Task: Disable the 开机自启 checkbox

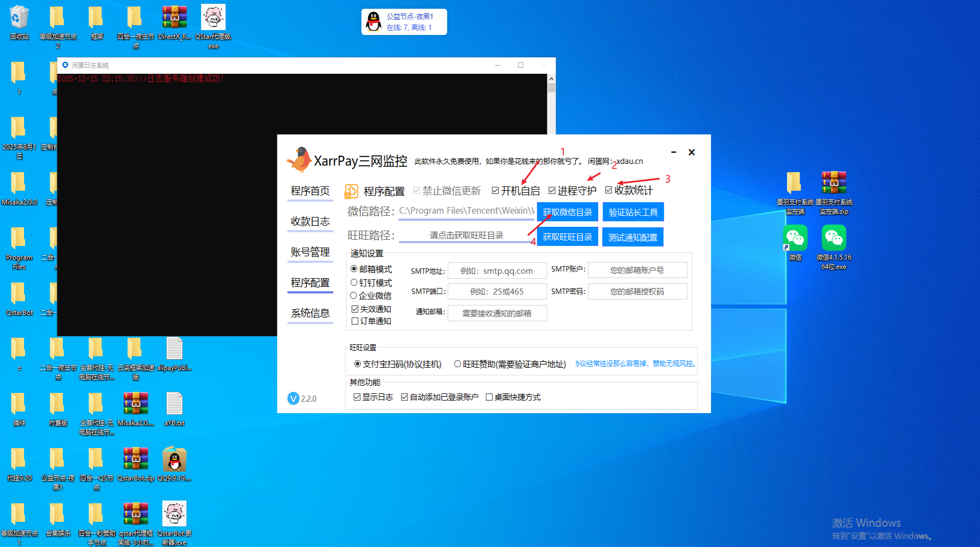Action: pos(495,190)
